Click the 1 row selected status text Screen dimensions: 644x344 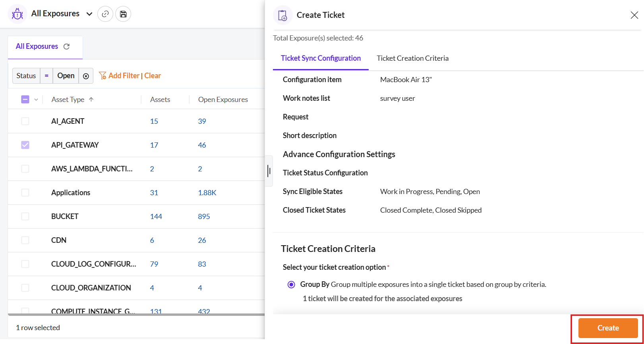click(38, 328)
